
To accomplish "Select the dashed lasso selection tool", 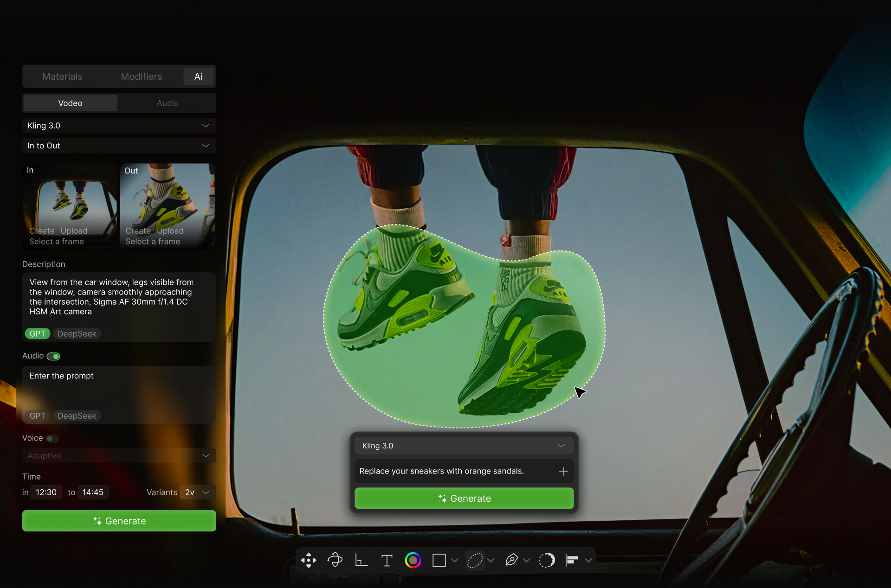I will pyautogui.click(x=475, y=560).
